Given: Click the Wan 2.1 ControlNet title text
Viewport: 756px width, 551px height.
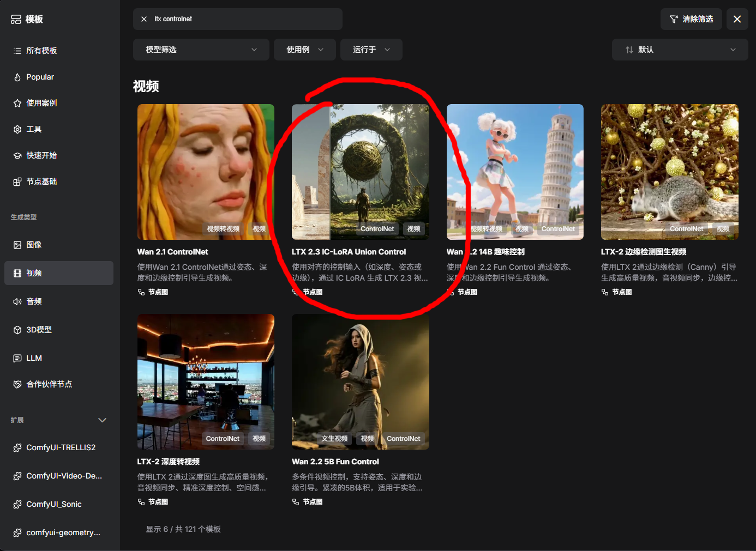Looking at the screenshot, I should coord(173,252).
